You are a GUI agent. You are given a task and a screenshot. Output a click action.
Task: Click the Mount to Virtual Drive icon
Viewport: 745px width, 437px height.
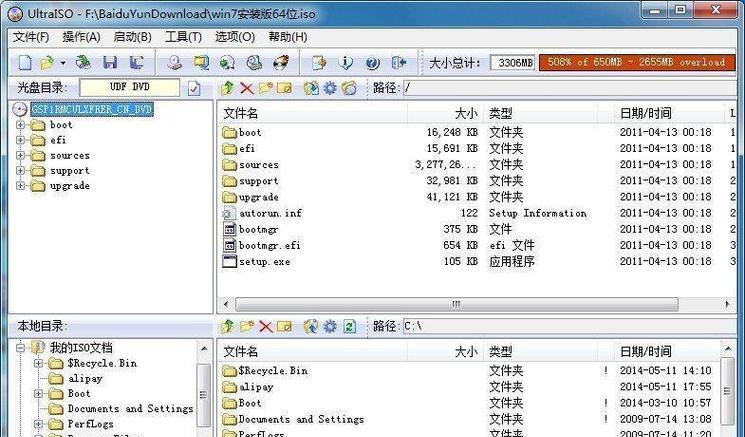254,63
